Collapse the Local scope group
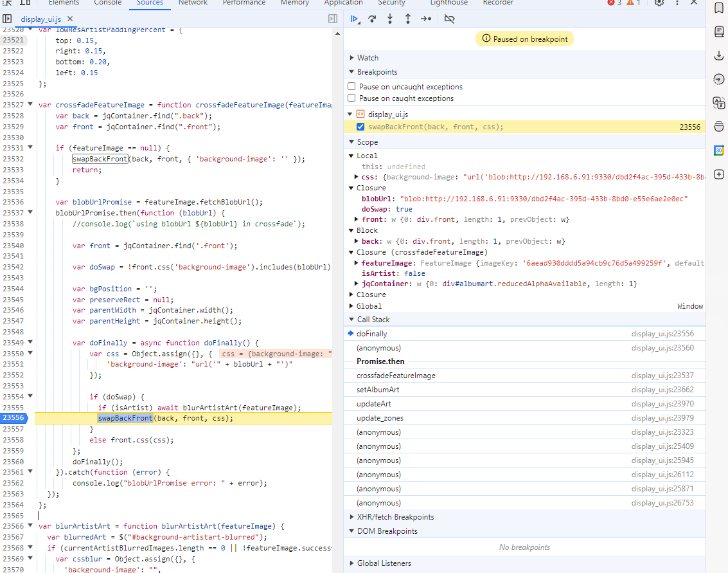 tap(351, 156)
